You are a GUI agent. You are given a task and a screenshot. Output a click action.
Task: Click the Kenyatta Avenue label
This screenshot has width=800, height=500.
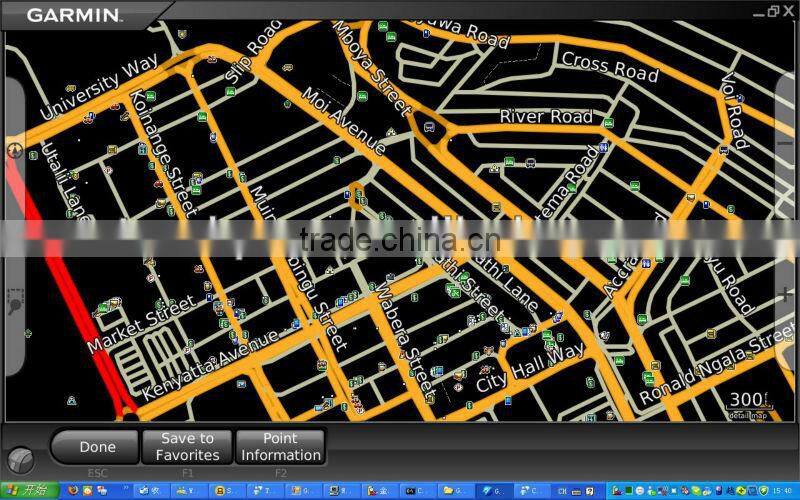click(x=210, y=364)
